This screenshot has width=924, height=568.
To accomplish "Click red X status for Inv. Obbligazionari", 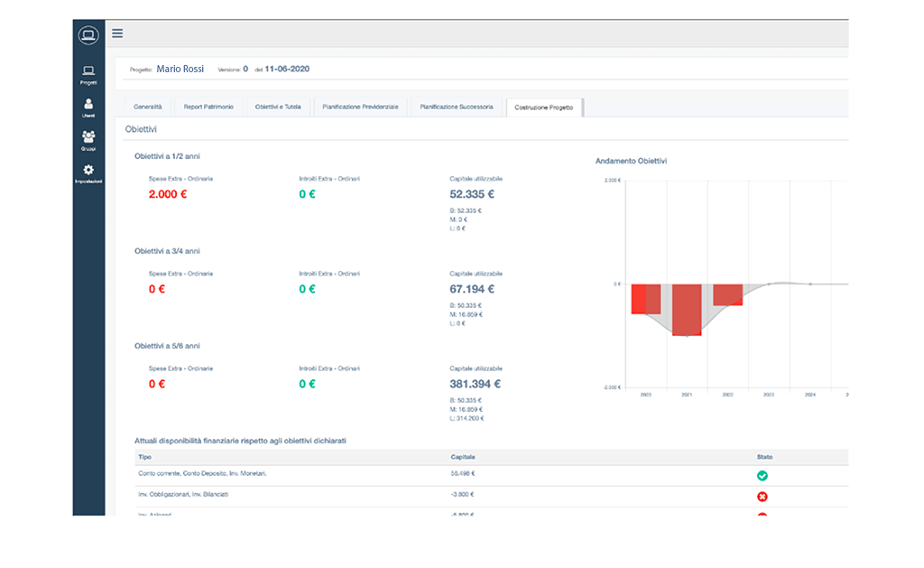I will point(762,496).
